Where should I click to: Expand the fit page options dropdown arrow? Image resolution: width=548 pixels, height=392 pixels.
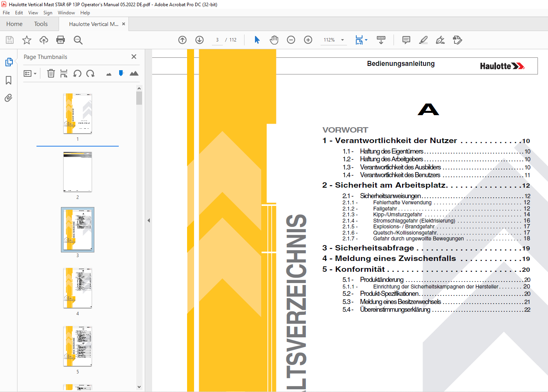click(x=366, y=40)
